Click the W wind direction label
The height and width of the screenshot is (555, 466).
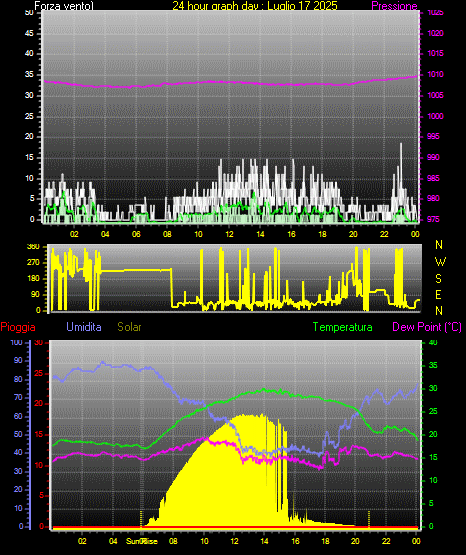(x=440, y=262)
